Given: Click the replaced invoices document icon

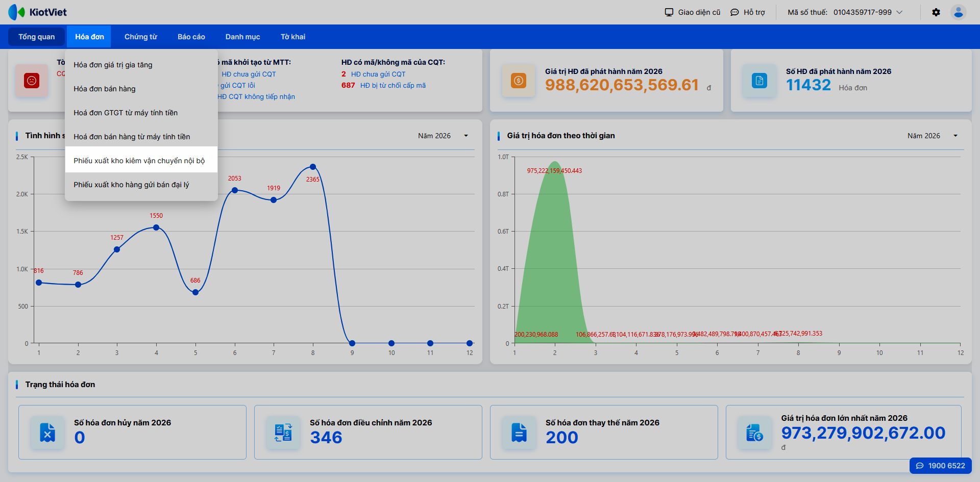Looking at the screenshot, I should coord(519,433).
